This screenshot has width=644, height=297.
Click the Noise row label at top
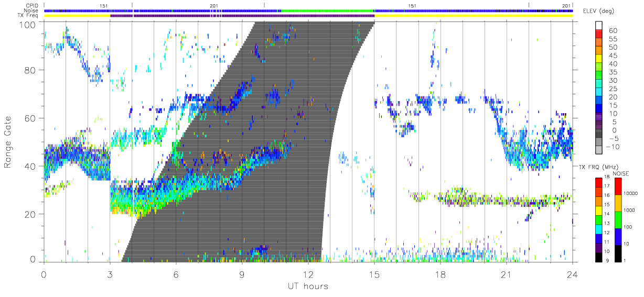click(x=32, y=10)
